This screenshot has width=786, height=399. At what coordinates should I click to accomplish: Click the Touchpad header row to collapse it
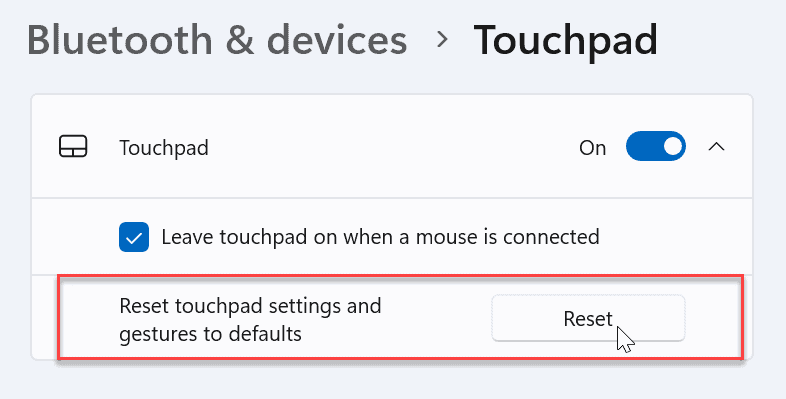(x=392, y=146)
